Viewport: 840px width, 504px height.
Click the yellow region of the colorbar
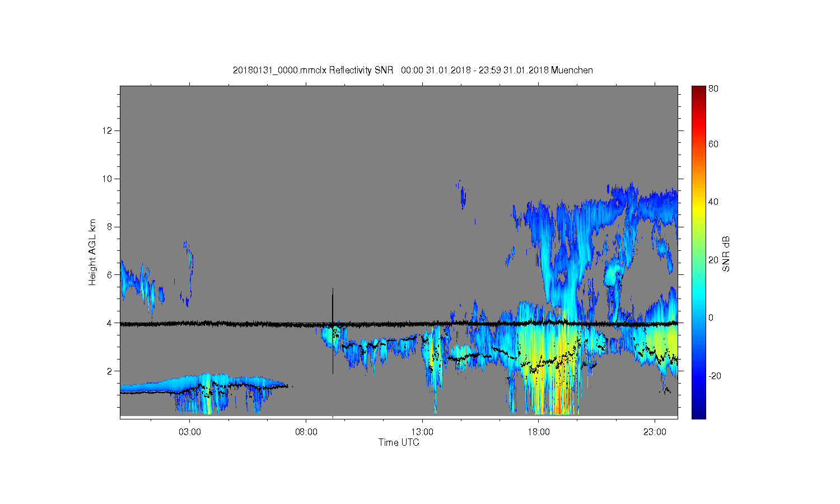698,208
